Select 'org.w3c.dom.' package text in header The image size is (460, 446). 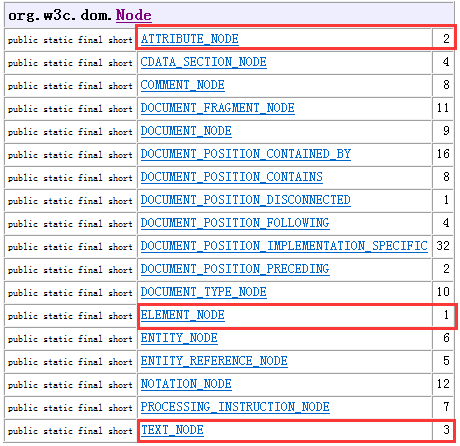click(60, 15)
